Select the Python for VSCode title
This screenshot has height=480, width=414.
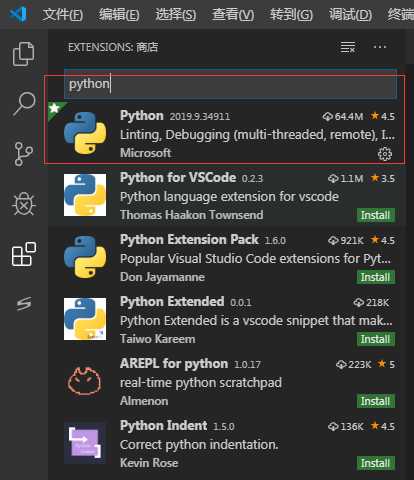178,178
